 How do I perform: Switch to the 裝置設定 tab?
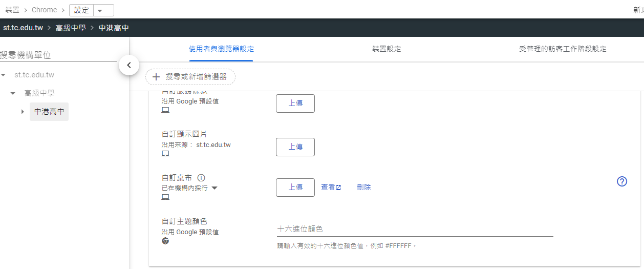pos(387,49)
